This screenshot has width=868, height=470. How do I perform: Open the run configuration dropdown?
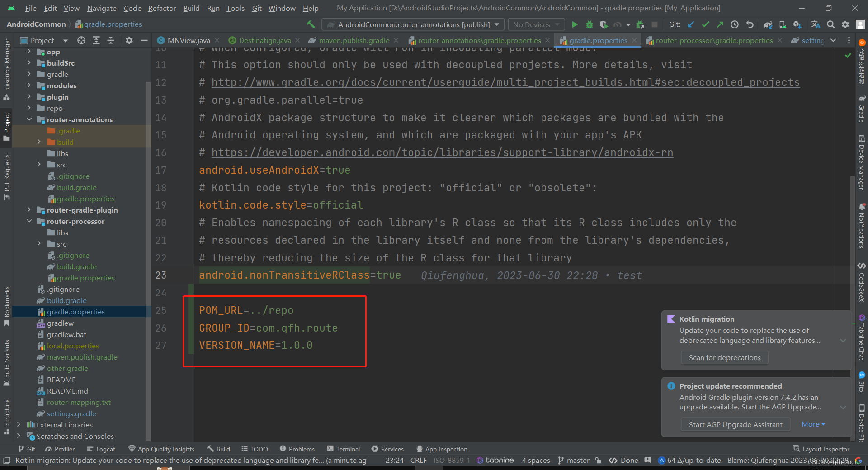tap(412, 24)
